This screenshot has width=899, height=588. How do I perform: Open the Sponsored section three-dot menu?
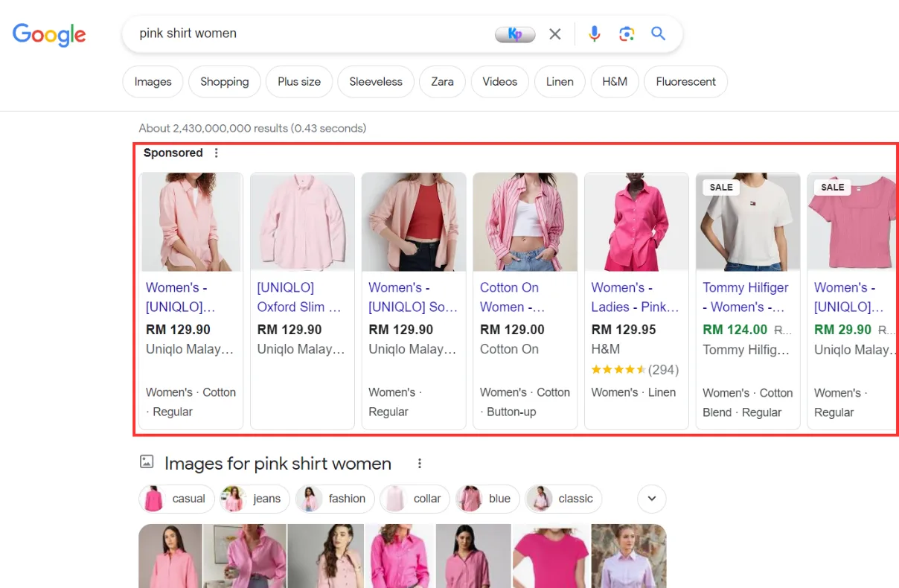(216, 152)
